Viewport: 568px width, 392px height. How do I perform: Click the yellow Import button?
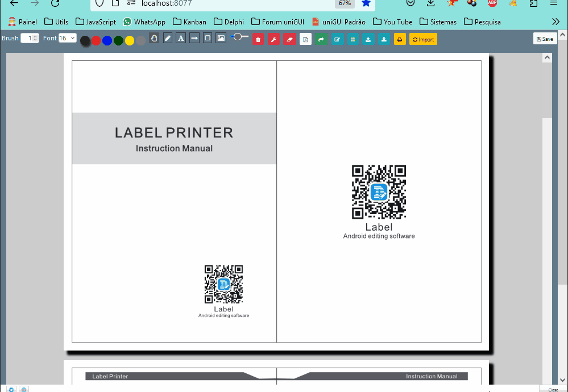(423, 39)
